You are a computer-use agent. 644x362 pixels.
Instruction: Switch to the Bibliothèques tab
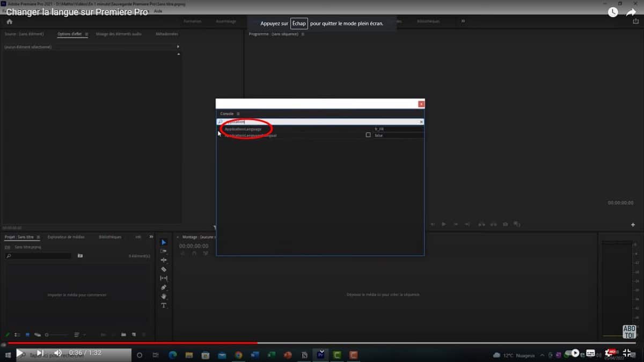110,237
